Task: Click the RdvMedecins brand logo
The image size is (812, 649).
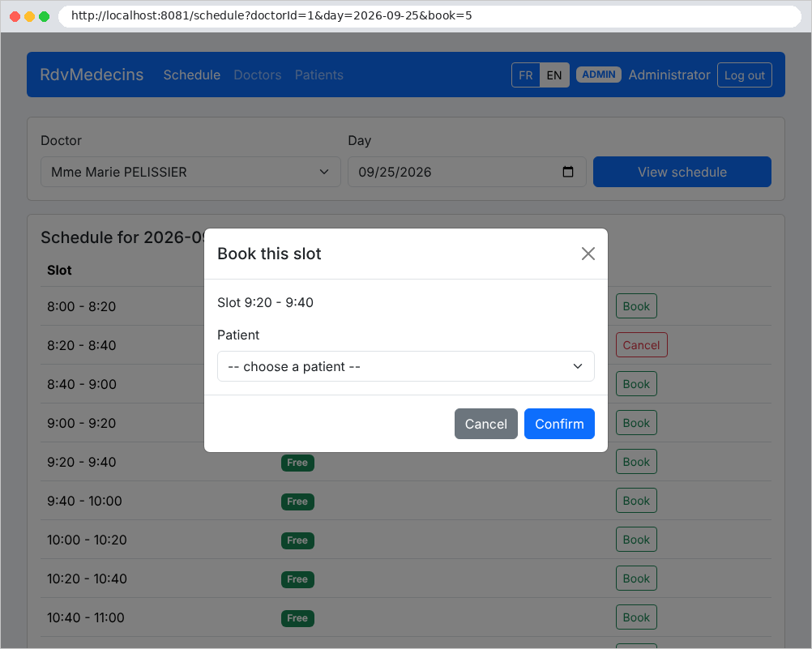Action: click(92, 75)
